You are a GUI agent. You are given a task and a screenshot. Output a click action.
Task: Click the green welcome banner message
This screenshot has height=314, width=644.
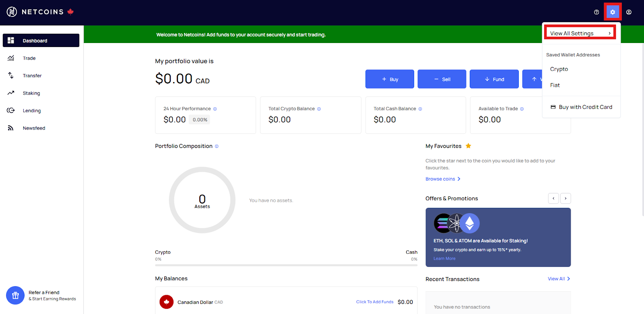click(x=241, y=35)
